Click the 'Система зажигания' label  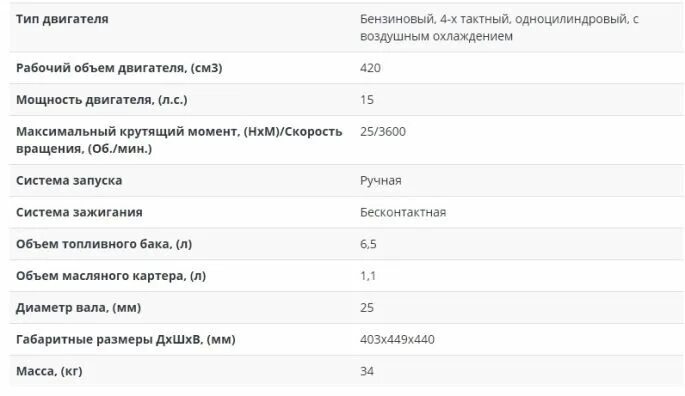[79, 212]
